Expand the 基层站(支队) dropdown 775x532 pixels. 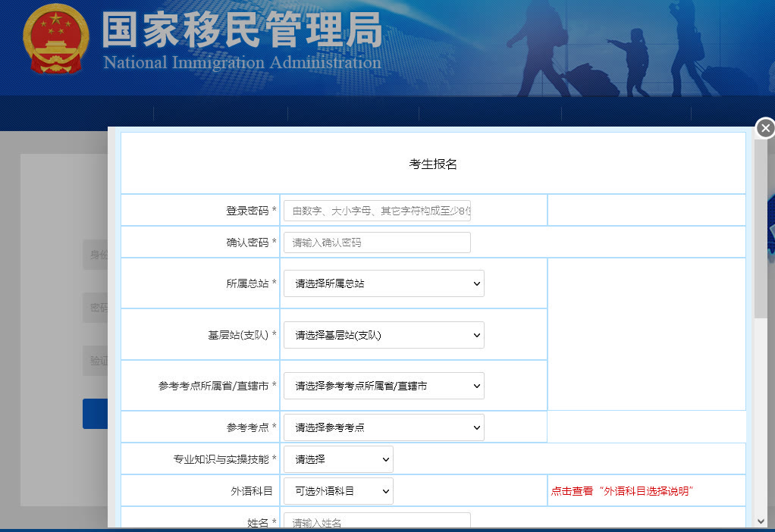tap(384, 335)
